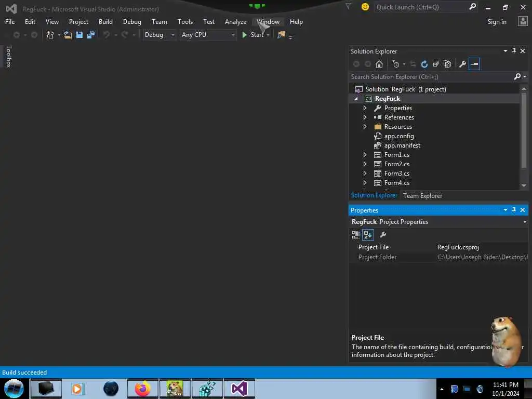Toggle the Preview Selected Items button
532x399 pixels.
(474, 64)
